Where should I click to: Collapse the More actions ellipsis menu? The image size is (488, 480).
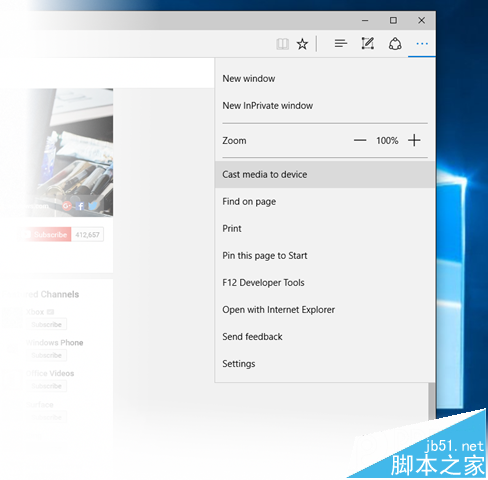pos(422,44)
